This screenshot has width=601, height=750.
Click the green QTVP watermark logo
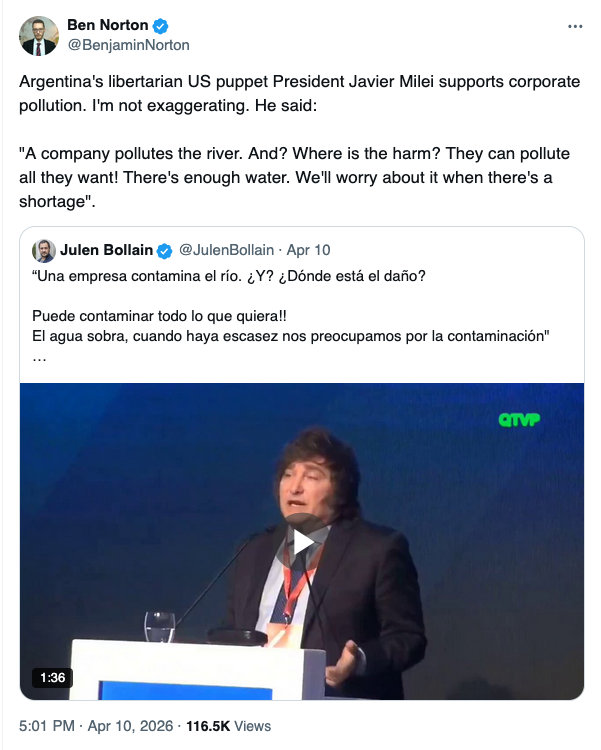[x=519, y=419]
